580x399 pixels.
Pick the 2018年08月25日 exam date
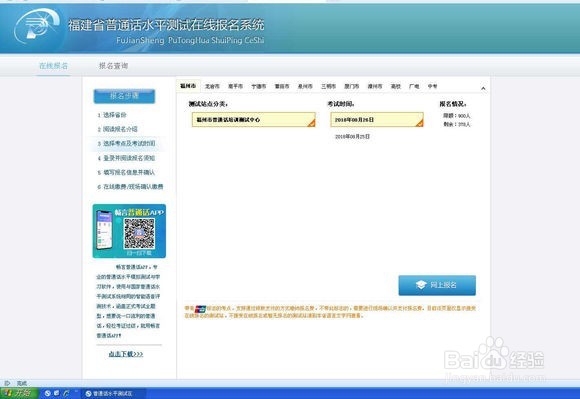pos(353,136)
